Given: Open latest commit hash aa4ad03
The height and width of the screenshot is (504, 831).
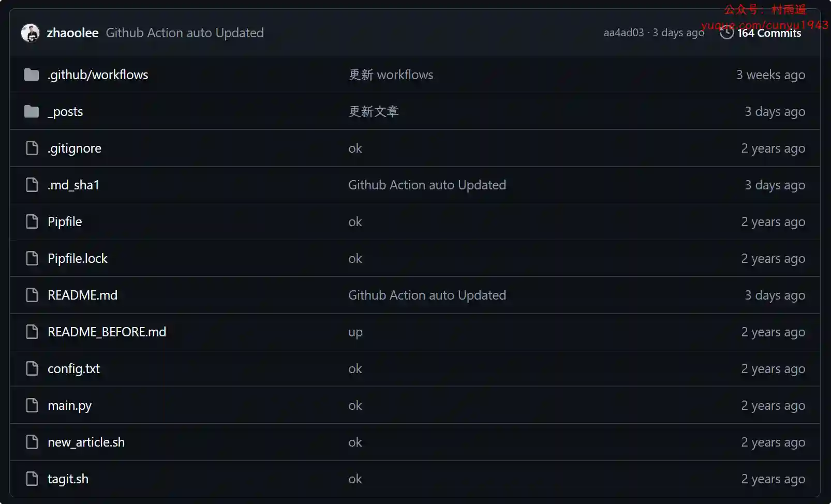Looking at the screenshot, I should point(624,33).
